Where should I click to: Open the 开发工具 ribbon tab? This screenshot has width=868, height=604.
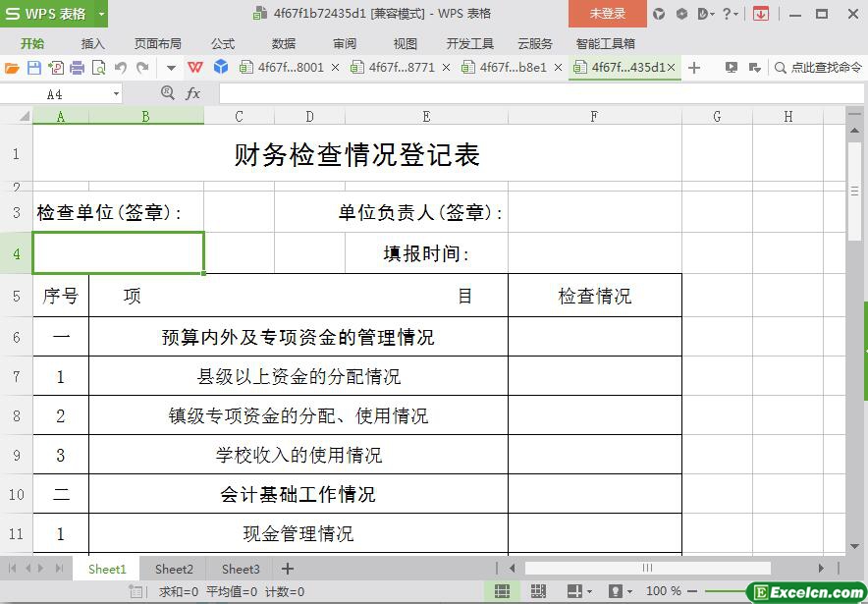pos(470,44)
